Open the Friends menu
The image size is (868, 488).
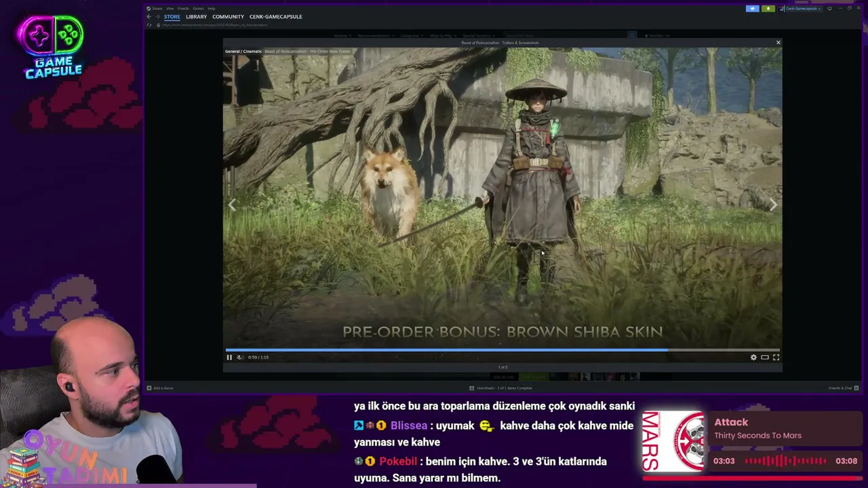tap(183, 8)
